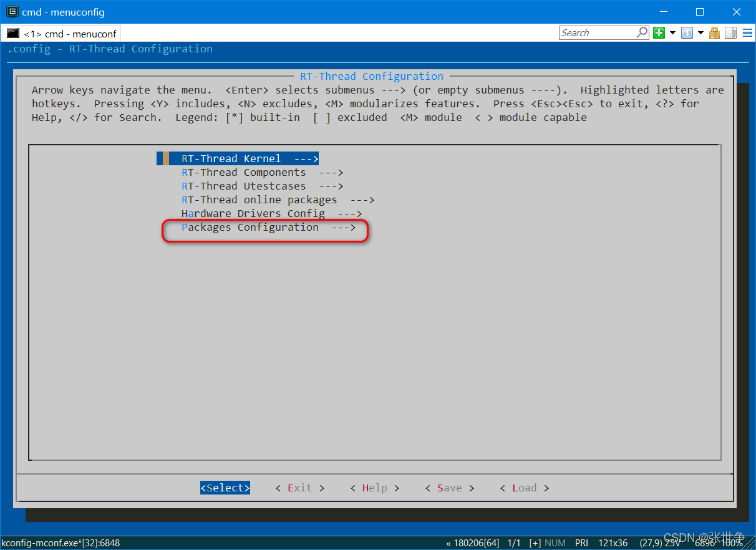The height and width of the screenshot is (550, 756).
Task: Click the < Load > button
Action: 525,488
